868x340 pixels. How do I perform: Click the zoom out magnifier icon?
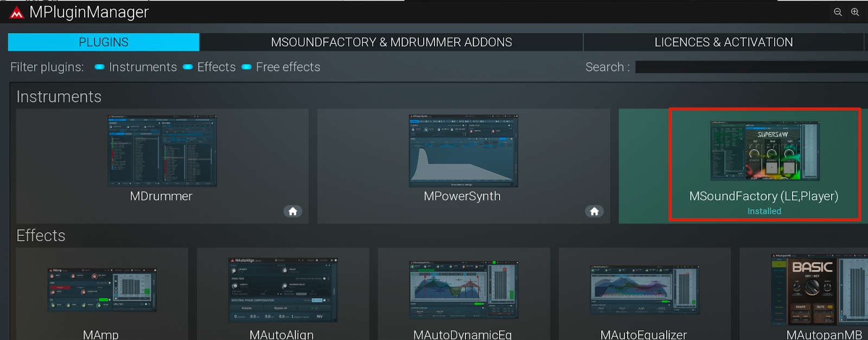pos(838,12)
